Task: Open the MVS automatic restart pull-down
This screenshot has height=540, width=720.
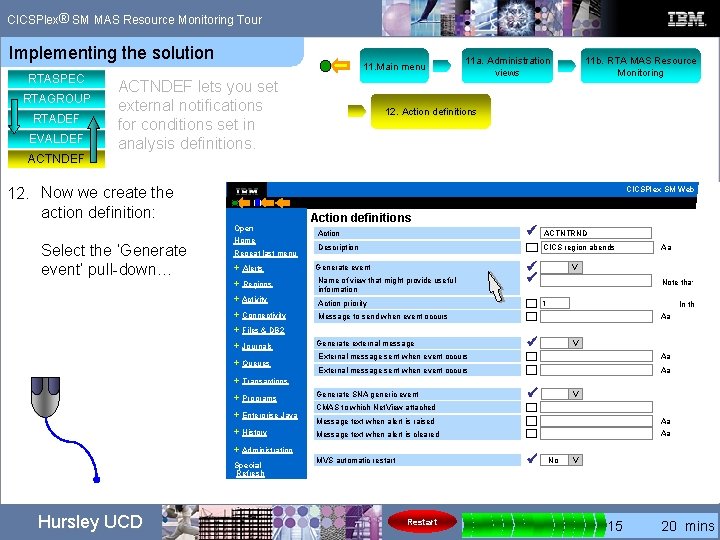Action: coord(575,460)
